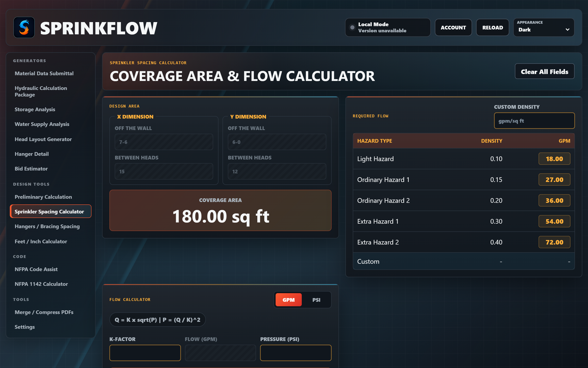This screenshot has height=368, width=588.
Task: Click the K-Factor input field
Action: click(x=145, y=353)
